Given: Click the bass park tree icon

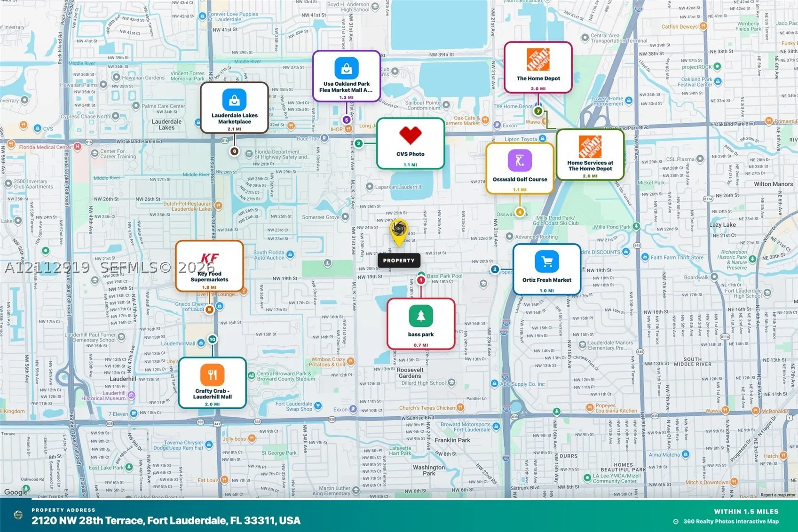Looking at the screenshot, I should [x=421, y=316].
